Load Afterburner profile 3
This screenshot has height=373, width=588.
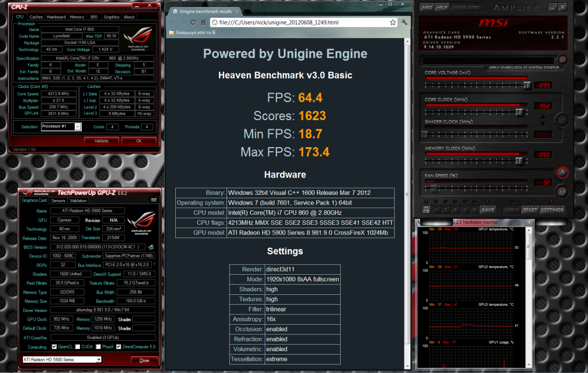(x=455, y=210)
